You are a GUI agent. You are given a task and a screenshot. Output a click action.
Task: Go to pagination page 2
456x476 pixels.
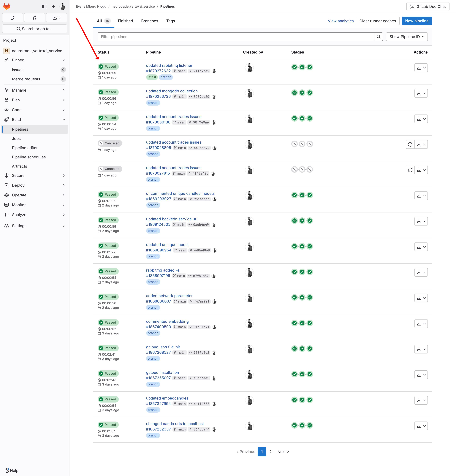pyautogui.click(x=271, y=452)
